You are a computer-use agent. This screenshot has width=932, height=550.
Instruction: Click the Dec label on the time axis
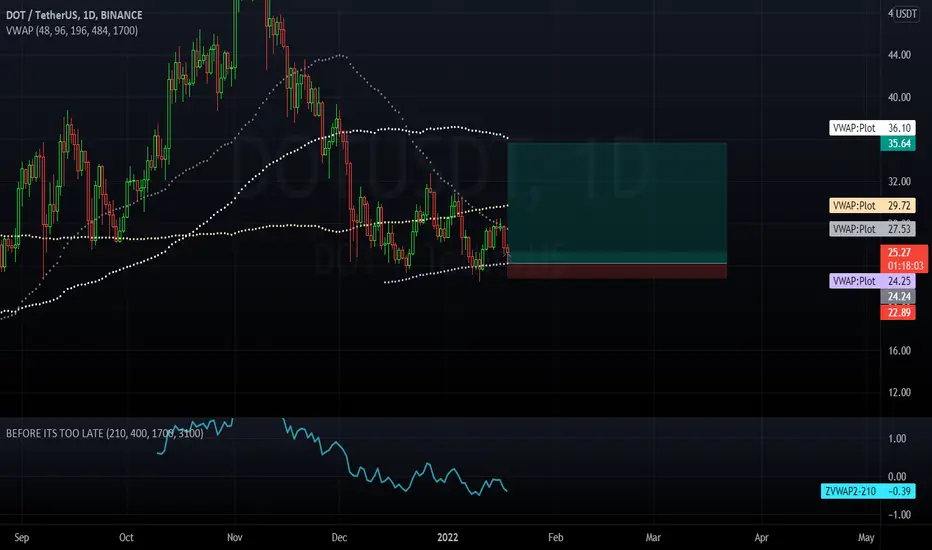pyautogui.click(x=339, y=538)
